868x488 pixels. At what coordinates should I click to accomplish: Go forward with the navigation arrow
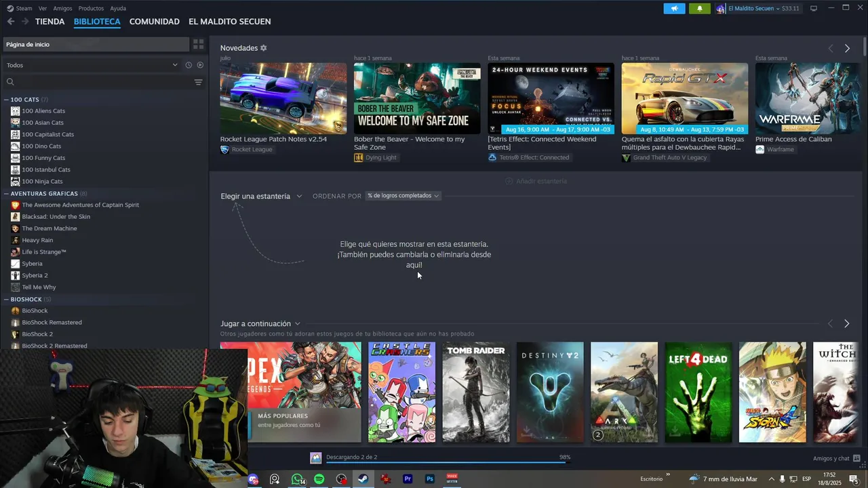pos(25,22)
